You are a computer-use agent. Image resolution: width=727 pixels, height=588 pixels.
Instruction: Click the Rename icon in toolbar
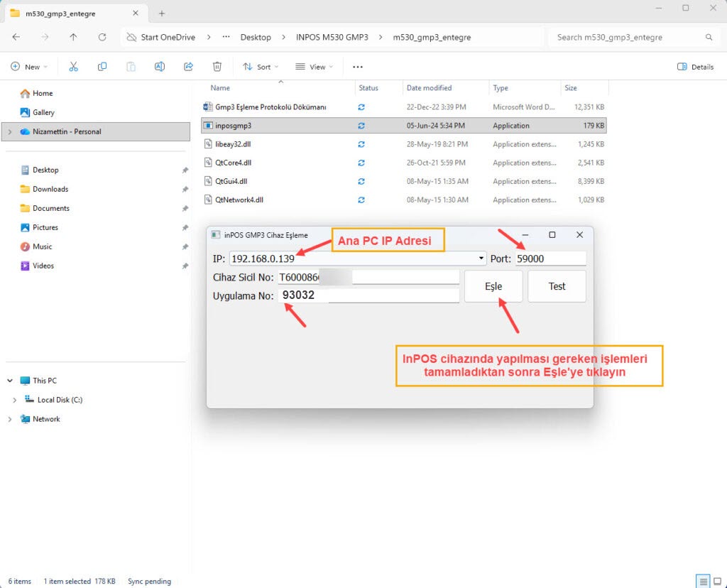tap(160, 67)
